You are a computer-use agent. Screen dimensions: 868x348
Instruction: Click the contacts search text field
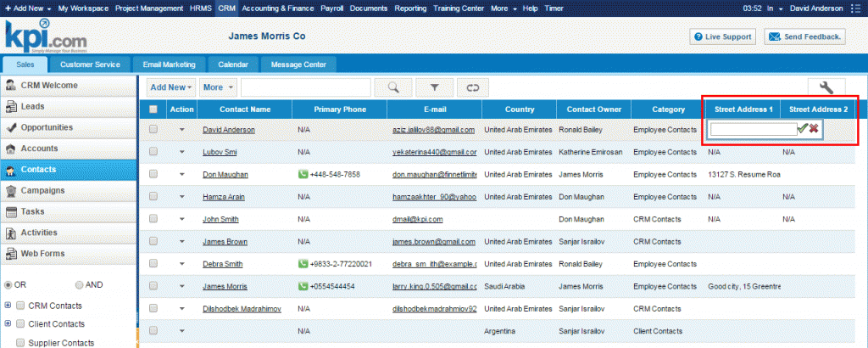[x=305, y=87]
